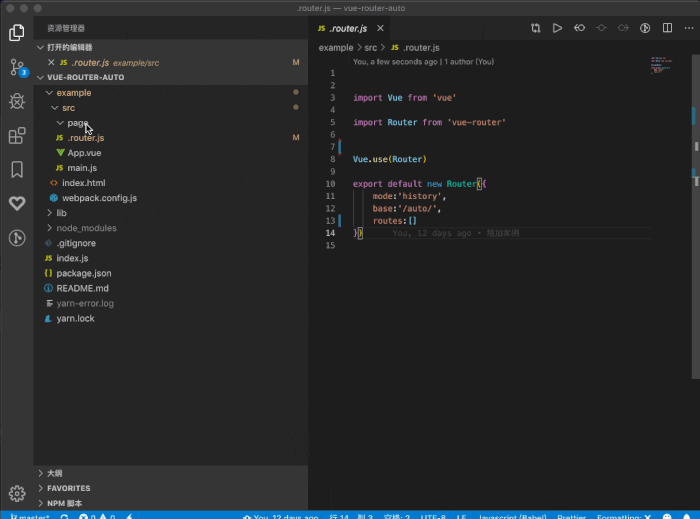This screenshot has height=519, width=700.
Task: Click the Explorer files icon
Action: tap(17, 33)
